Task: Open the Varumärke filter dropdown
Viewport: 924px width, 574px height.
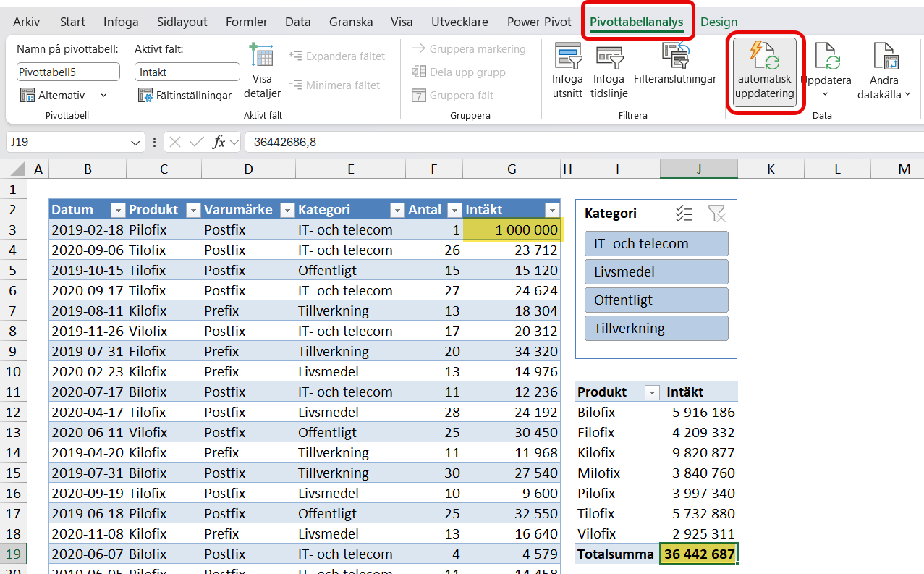Action: 287,210
